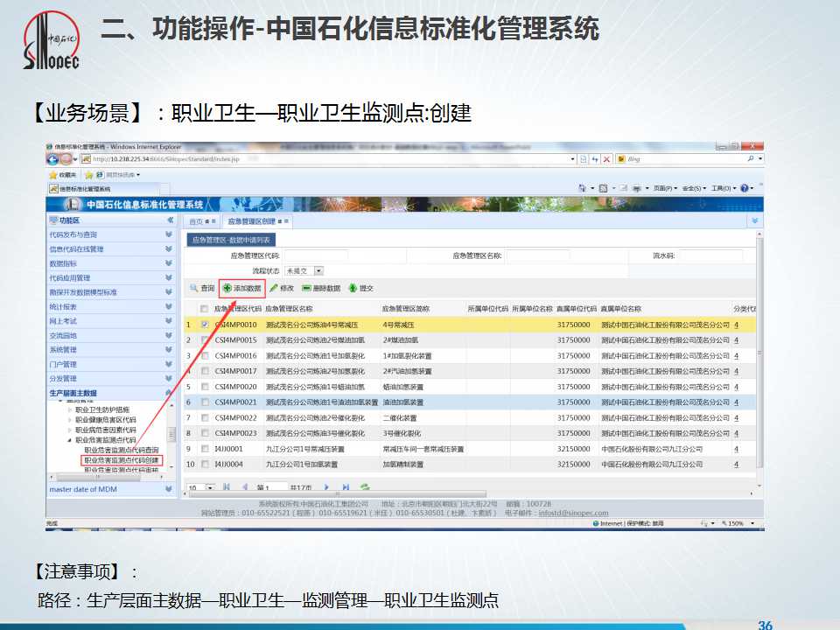Click the page refresh icon in address bar
840x630 pixels.
pos(595,159)
